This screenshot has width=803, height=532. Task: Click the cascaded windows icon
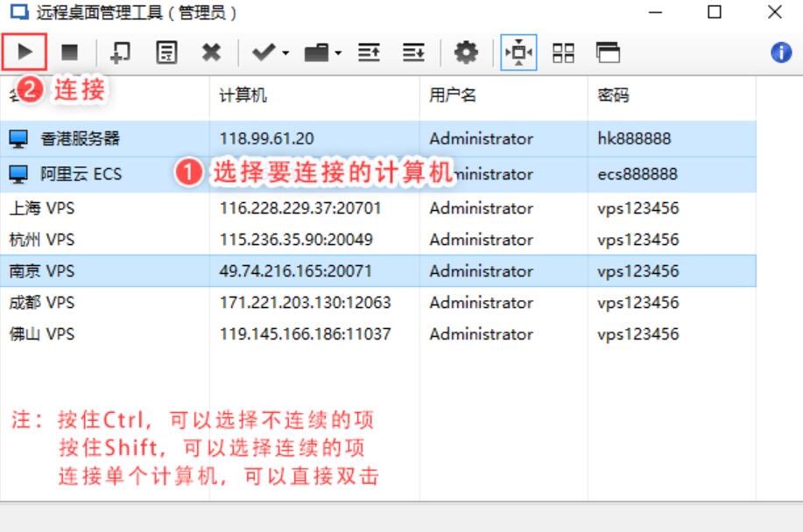pos(608,52)
